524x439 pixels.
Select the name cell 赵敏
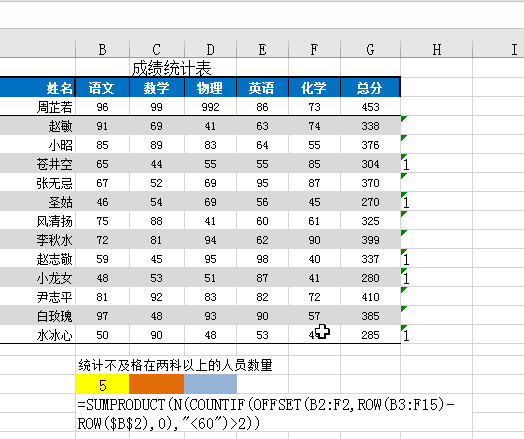(x=38, y=126)
